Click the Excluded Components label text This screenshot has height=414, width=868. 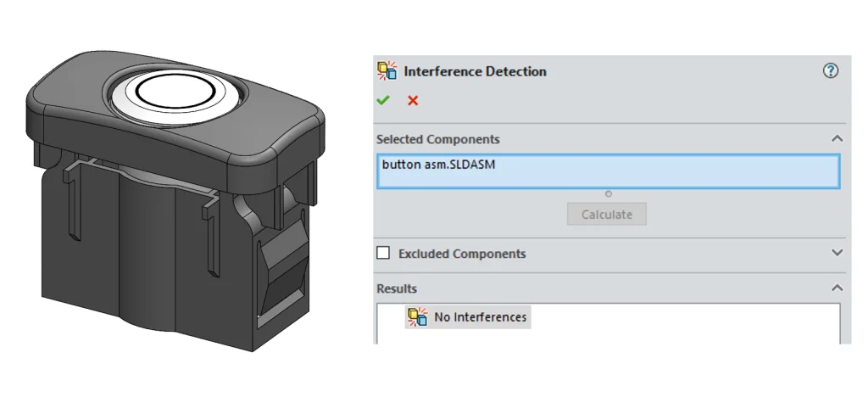(462, 254)
